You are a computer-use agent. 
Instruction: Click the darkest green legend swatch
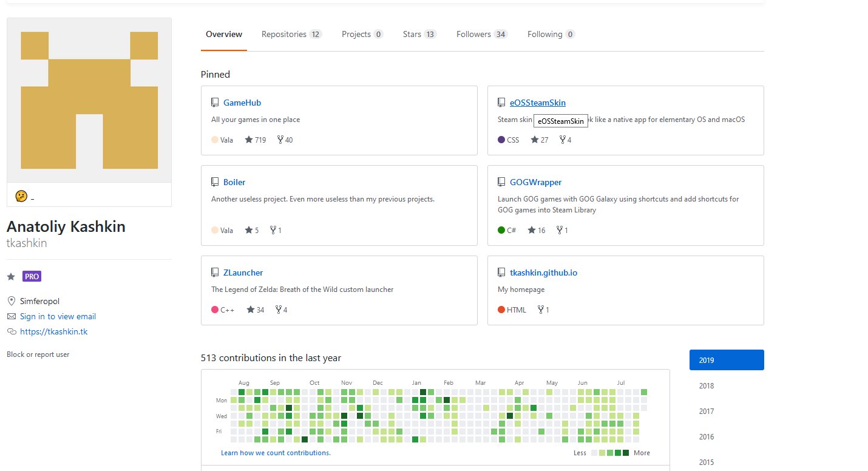pos(626,453)
